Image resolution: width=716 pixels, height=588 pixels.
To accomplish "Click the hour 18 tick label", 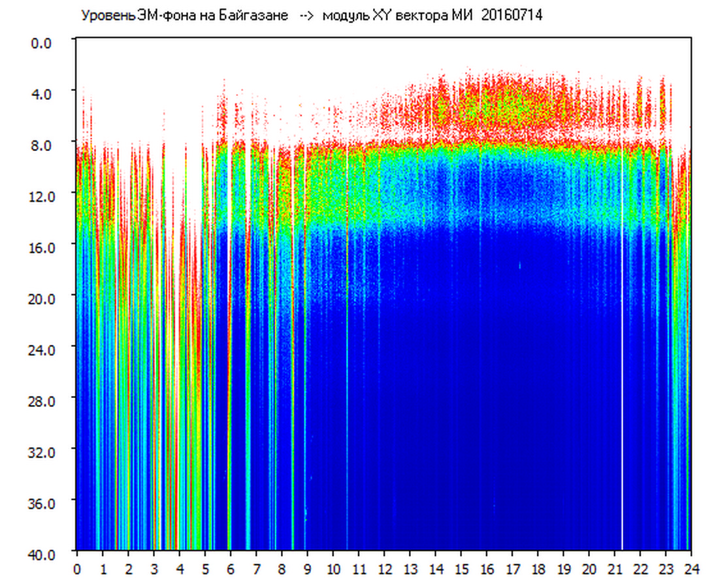I will click(x=538, y=569).
